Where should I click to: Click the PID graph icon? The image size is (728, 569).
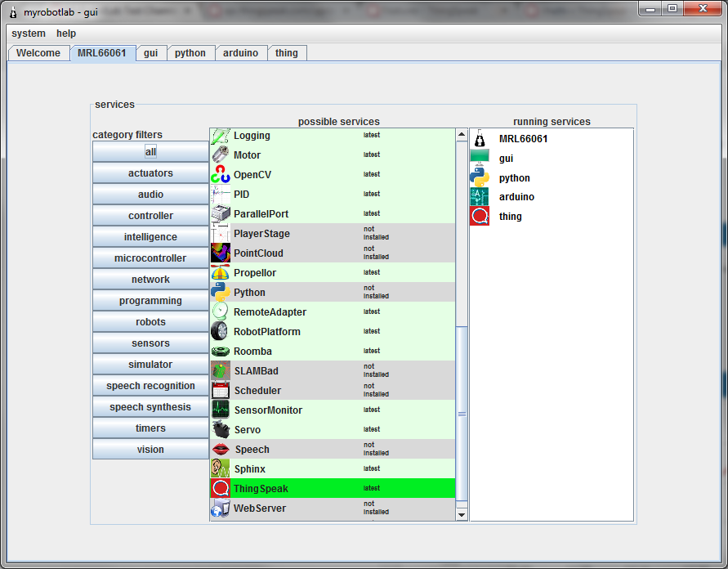tap(220, 194)
